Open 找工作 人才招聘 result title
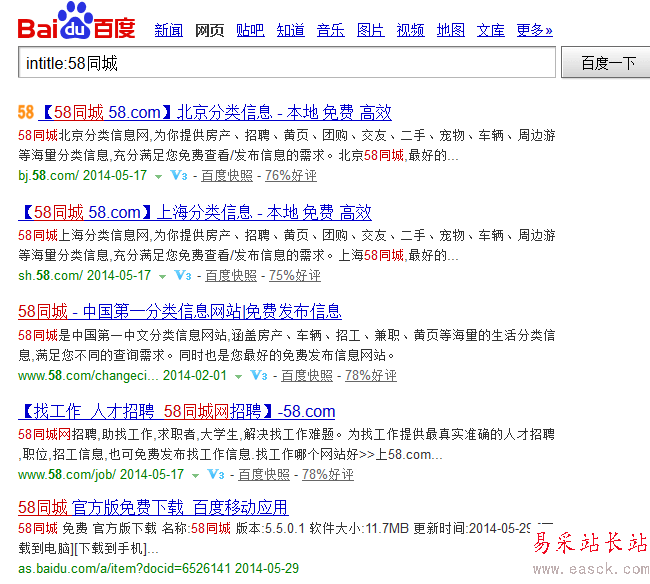Image resolution: width=650 pixels, height=584 pixels. coord(177,412)
